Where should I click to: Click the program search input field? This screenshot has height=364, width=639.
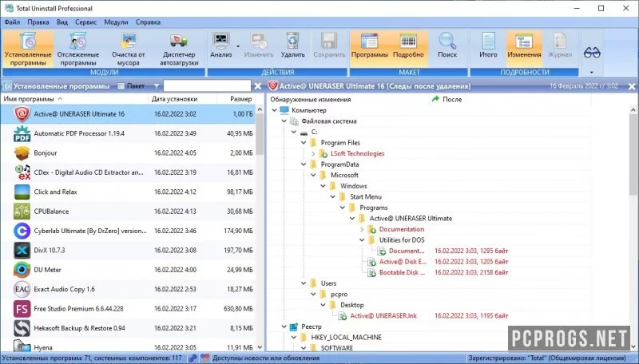click(x=207, y=85)
